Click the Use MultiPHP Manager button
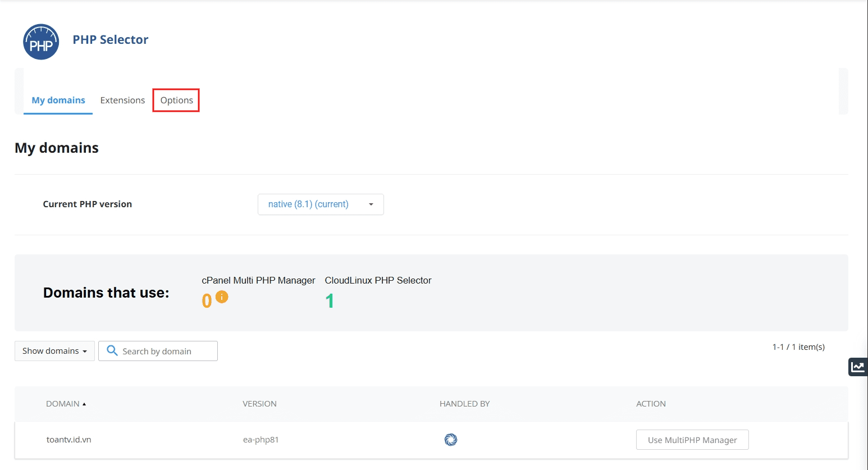This screenshot has height=470, width=868. [x=692, y=440]
